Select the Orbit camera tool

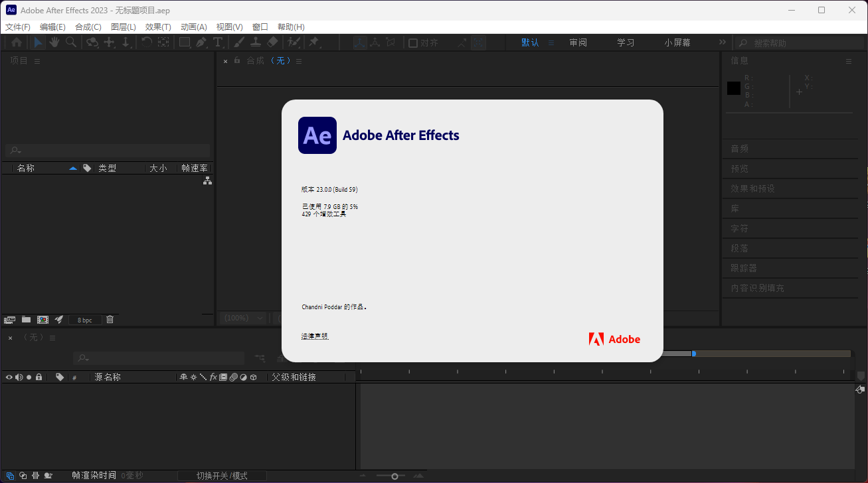click(x=92, y=42)
